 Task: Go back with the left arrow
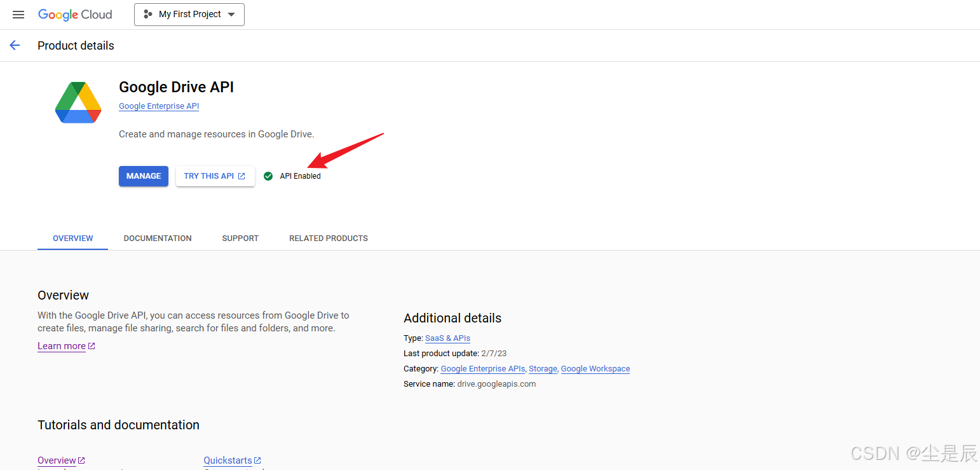point(15,45)
